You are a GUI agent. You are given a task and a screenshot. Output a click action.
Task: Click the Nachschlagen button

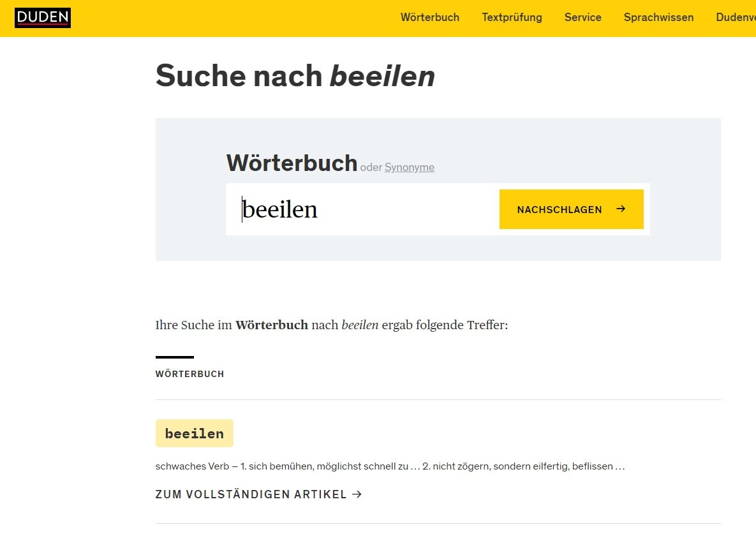point(572,209)
